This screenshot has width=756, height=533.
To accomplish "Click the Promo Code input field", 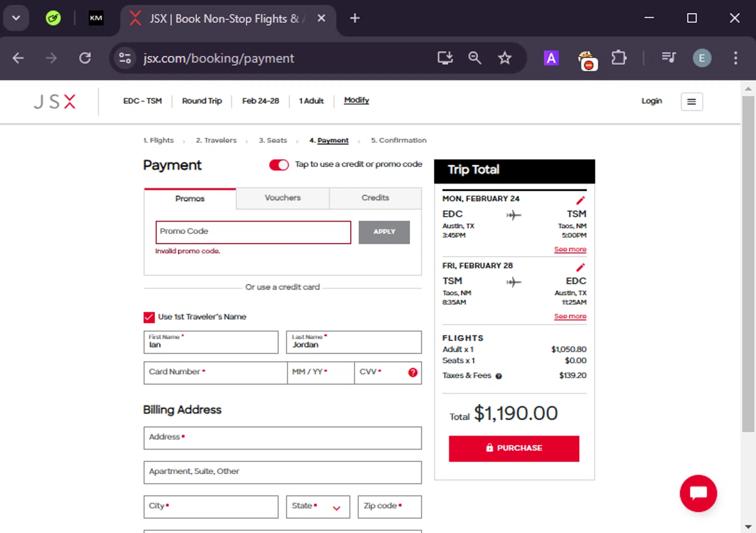I will click(x=254, y=232).
